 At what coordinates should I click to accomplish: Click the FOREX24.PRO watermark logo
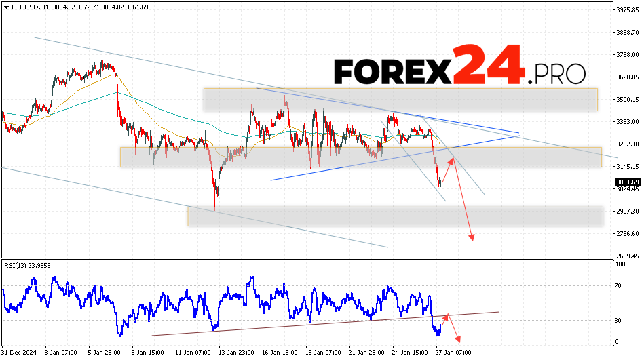point(459,68)
